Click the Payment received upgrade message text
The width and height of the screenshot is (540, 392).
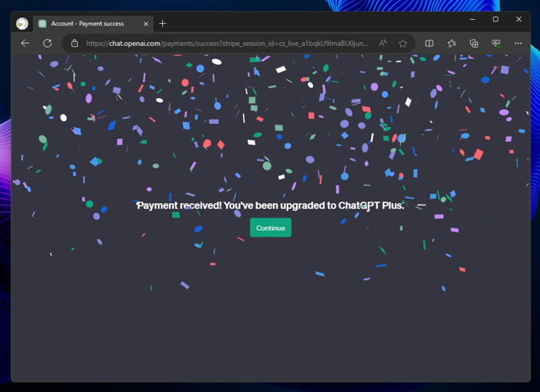270,206
